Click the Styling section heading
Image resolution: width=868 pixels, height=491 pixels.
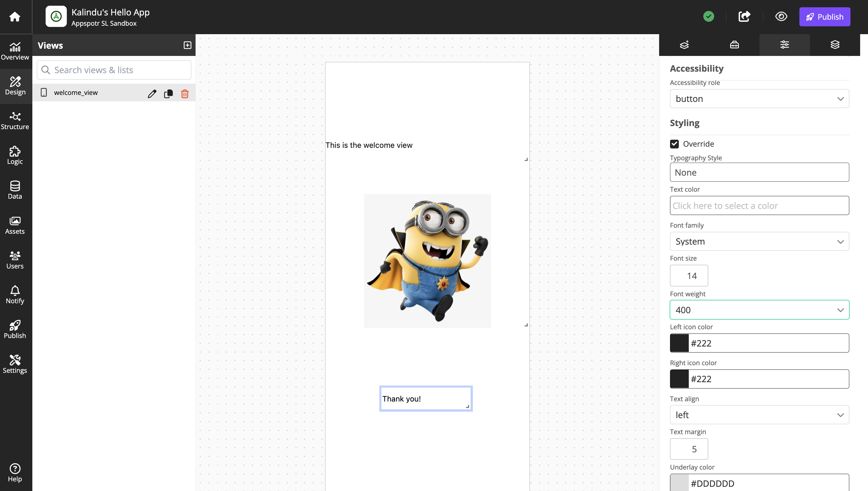click(x=684, y=123)
